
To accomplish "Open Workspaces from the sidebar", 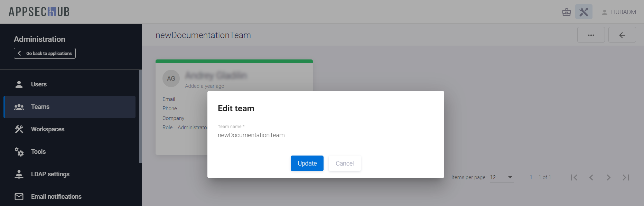I will tap(48, 129).
